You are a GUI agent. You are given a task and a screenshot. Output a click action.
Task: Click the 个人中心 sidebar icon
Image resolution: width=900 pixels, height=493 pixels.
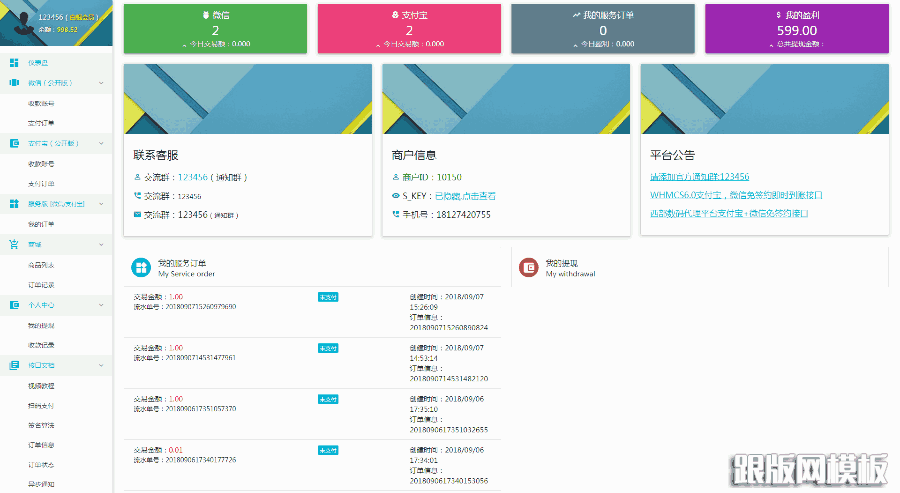click(14, 304)
